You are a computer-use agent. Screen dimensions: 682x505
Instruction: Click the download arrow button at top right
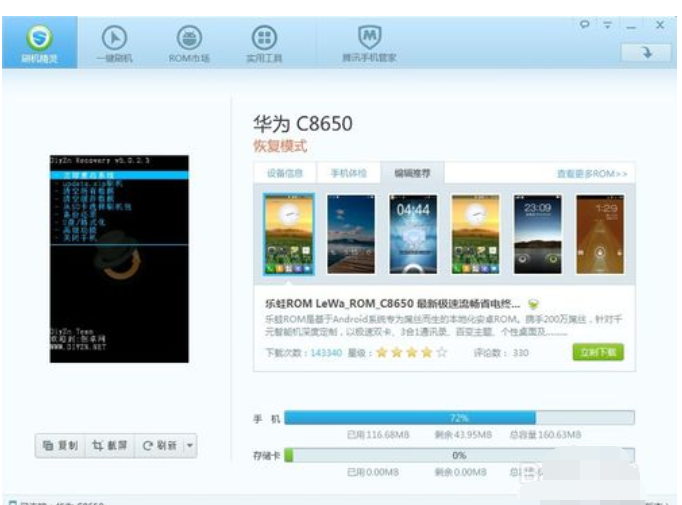coord(648,53)
